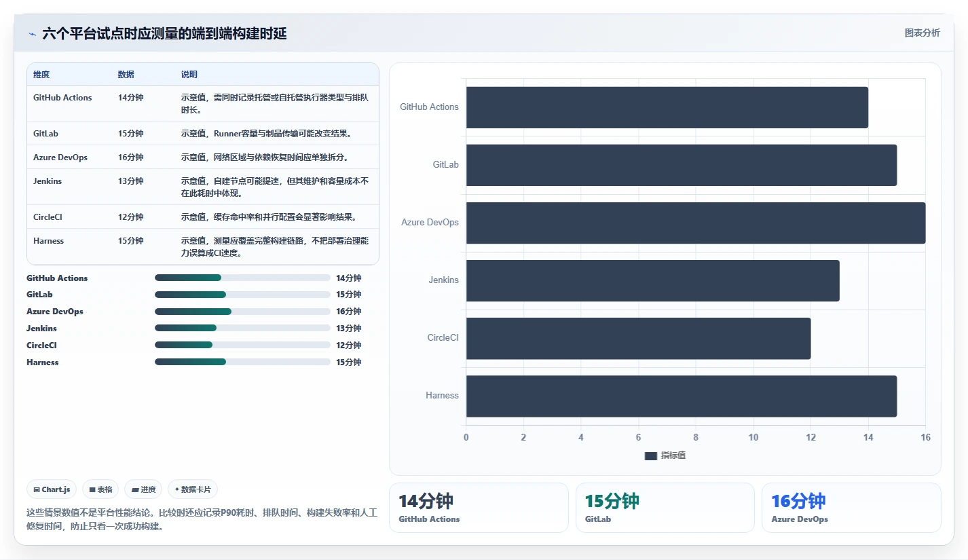Viewport: 968px width, 560px height.
Task: Click the 自建节点 description for Jenkins
Action: tap(275, 187)
